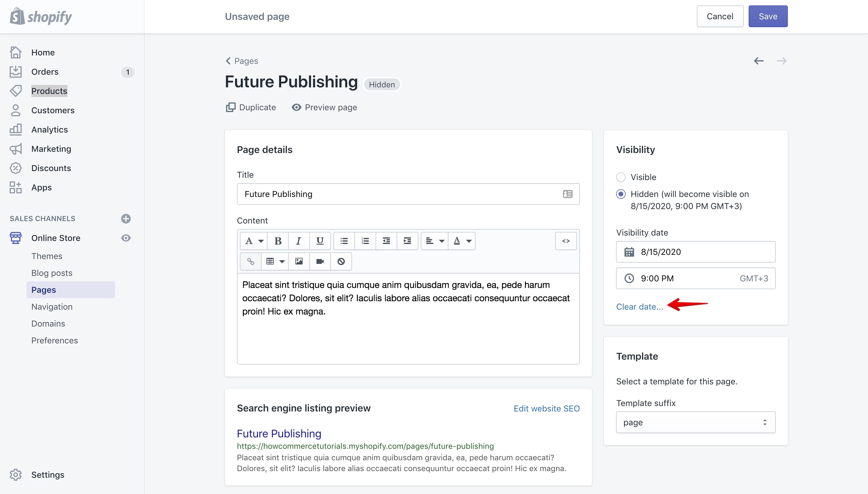Go to next page arrow
Screen dimensions: 868x494
point(782,61)
